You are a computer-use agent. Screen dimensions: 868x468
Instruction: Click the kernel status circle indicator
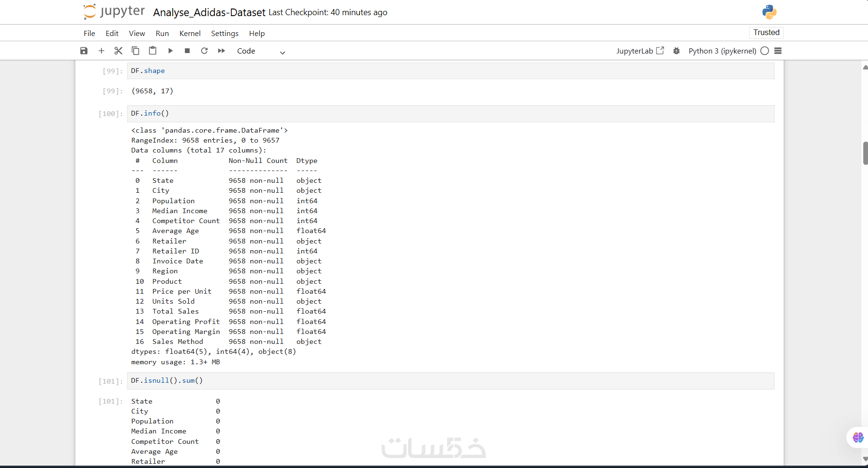point(765,51)
